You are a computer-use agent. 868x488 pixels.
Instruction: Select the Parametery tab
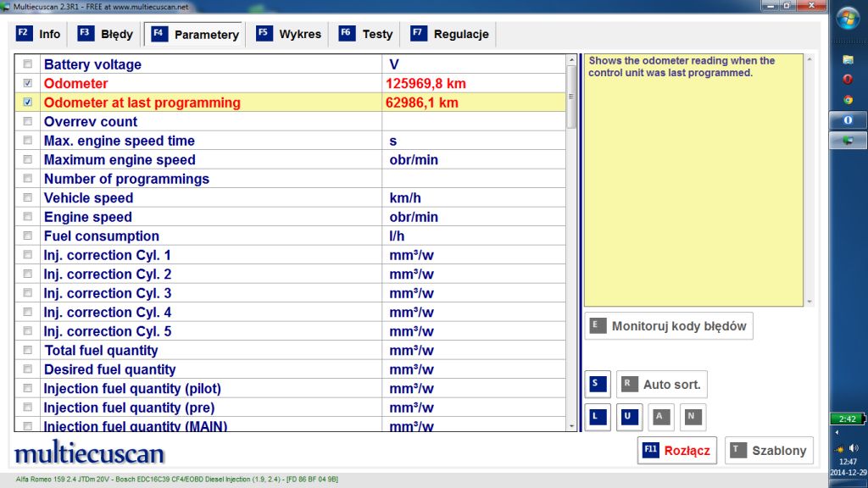coord(194,34)
